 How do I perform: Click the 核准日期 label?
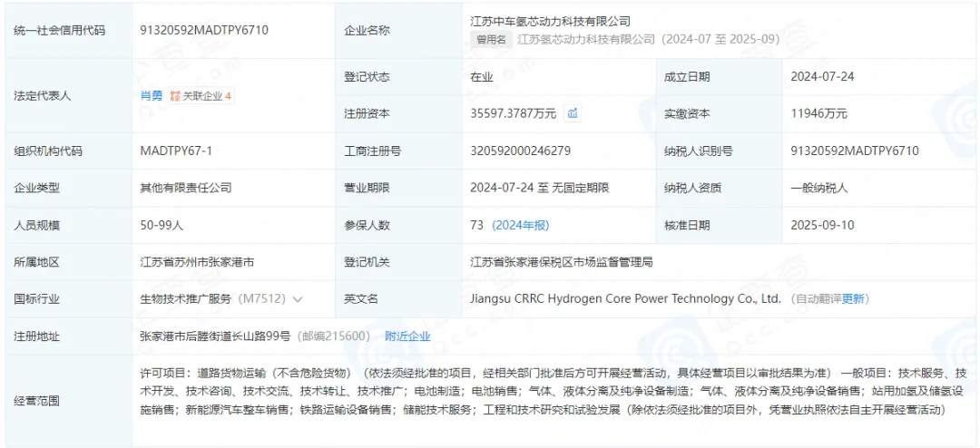[687, 225]
